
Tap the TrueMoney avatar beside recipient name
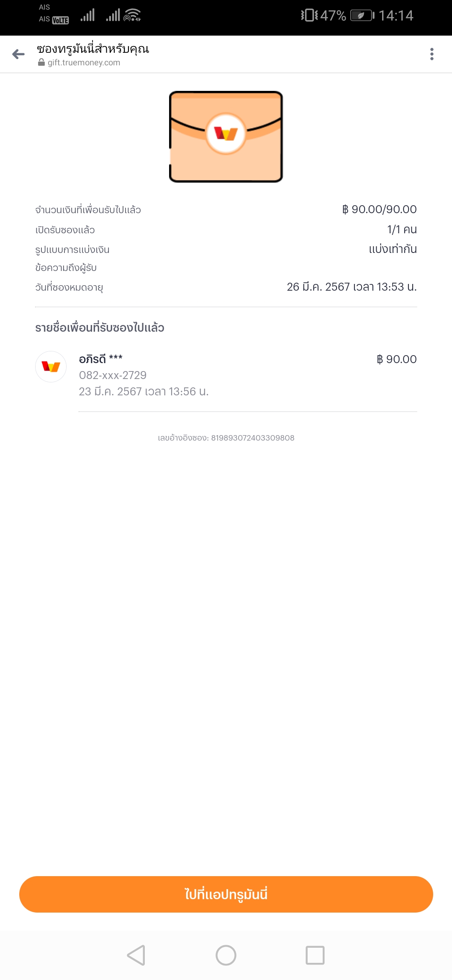(x=51, y=366)
